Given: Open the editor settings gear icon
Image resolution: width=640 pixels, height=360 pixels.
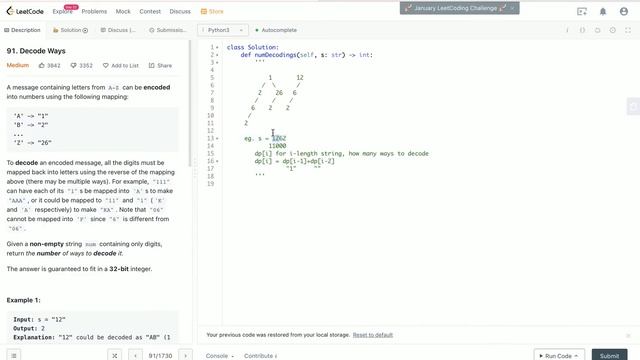Looking at the screenshot, I should pyautogui.click(x=613, y=30).
